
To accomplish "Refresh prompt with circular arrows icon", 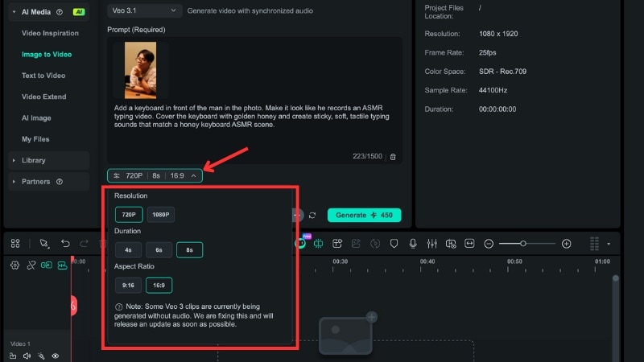I will click(x=312, y=215).
